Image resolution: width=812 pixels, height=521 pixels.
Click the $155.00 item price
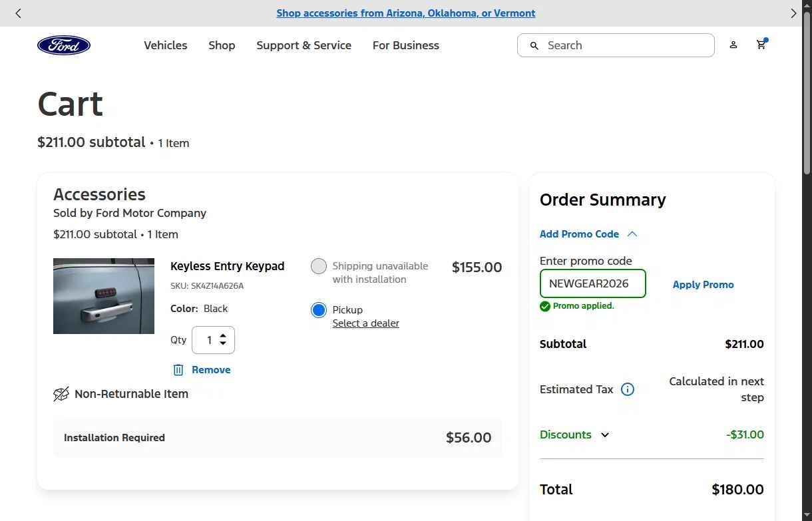click(x=477, y=267)
